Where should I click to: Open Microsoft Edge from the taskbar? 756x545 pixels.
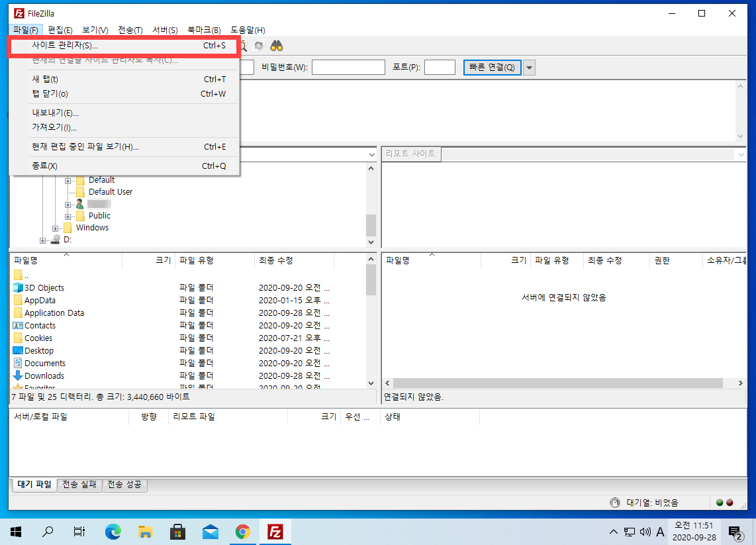tap(113, 532)
